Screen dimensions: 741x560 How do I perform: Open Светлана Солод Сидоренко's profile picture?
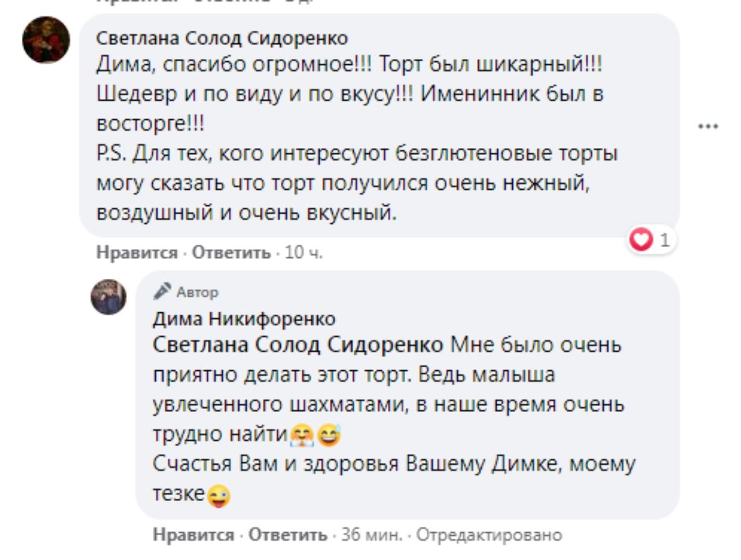pos(46,39)
